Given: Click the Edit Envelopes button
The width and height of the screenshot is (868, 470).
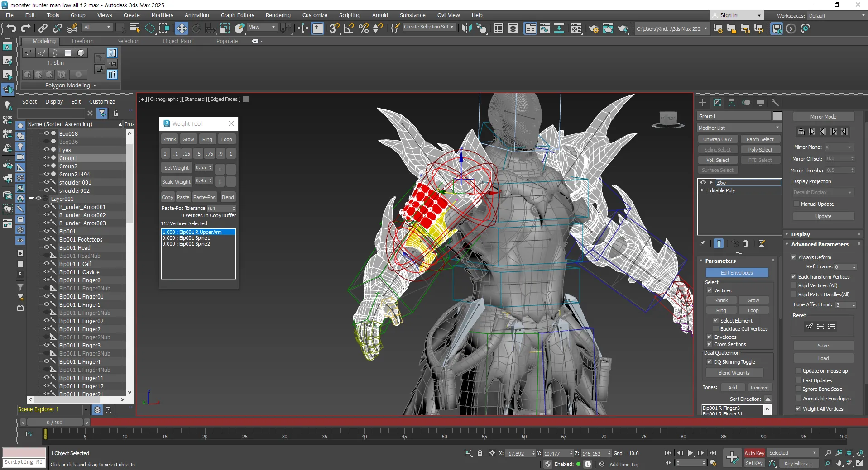Looking at the screenshot, I should click(737, 273).
